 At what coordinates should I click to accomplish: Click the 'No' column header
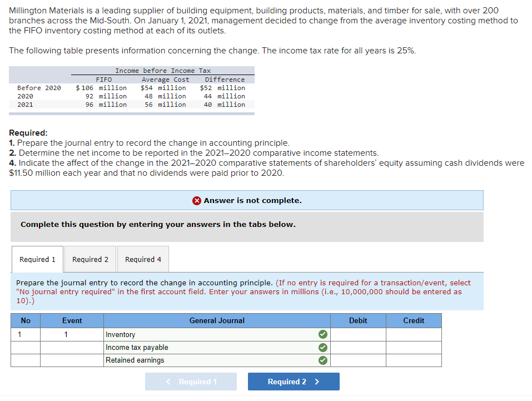tap(26, 320)
